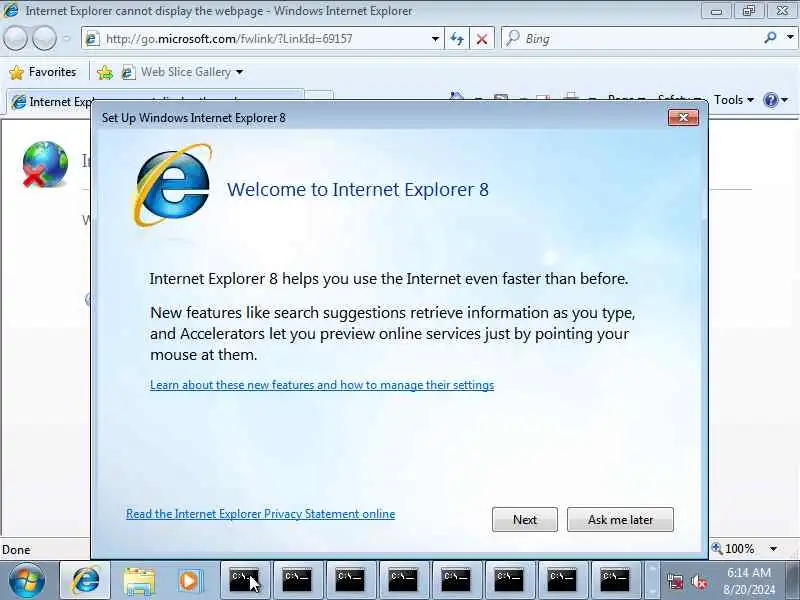Click the search magnifier button
Image resolution: width=800 pixels, height=600 pixels.
770,38
